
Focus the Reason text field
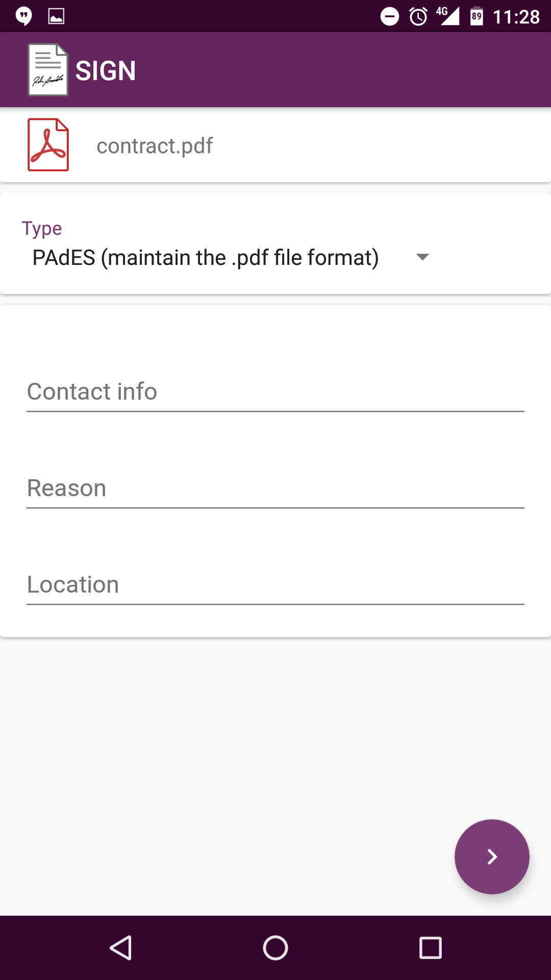coord(275,488)
